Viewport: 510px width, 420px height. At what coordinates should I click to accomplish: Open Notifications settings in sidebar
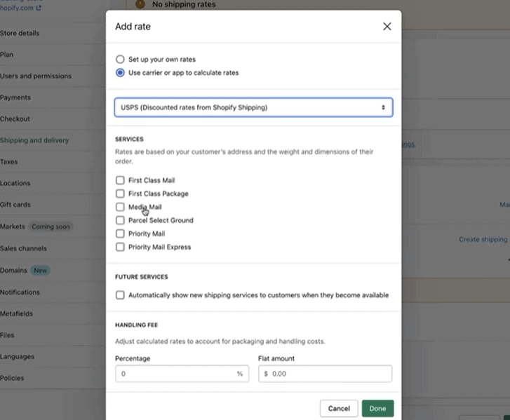click(20, 292)
